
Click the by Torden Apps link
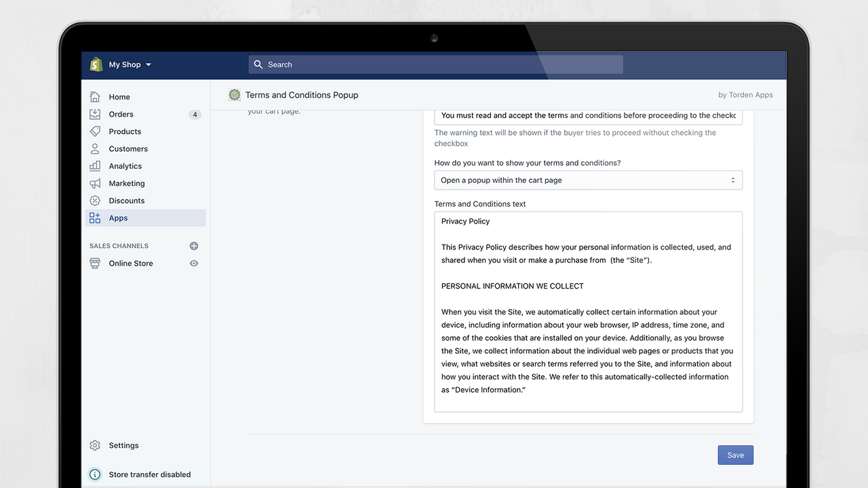745,95
